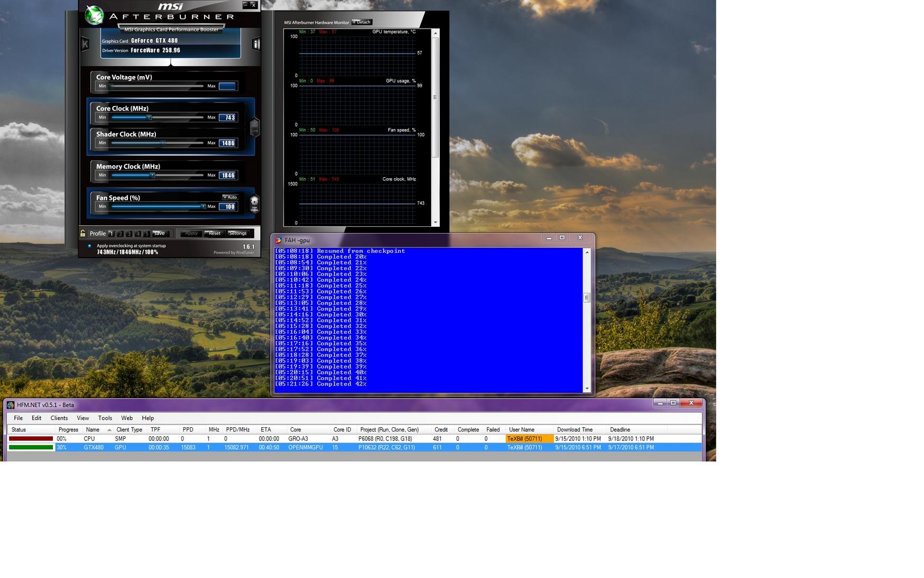Image resolution: width=924 pixels, height=578 pixels.
Task: Sort by the Deadline column header
Action: point(637,429)
